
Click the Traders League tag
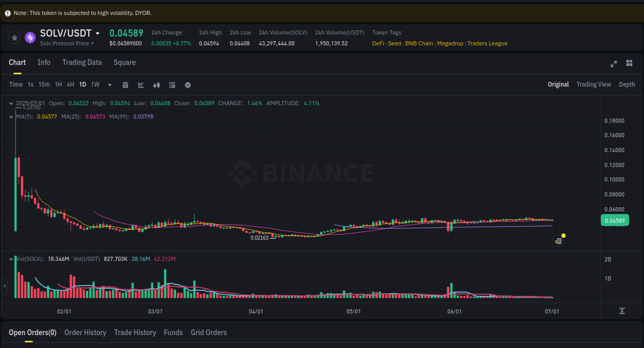[x=487, y=43]
